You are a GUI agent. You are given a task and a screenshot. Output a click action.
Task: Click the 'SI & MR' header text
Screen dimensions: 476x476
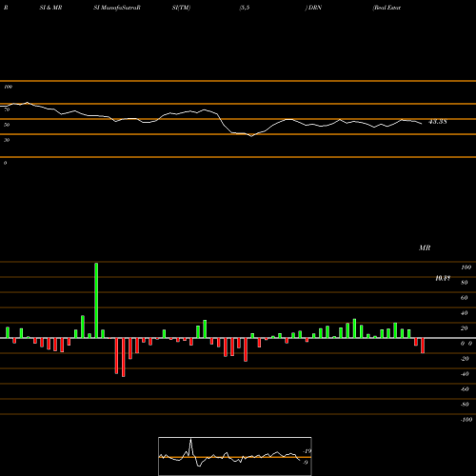pos(50,8)
